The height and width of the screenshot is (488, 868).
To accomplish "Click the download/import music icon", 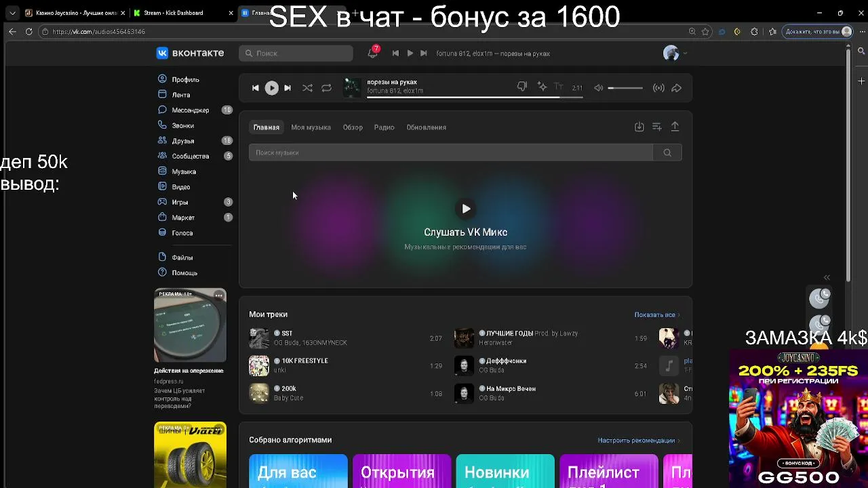I will [639, 127].
